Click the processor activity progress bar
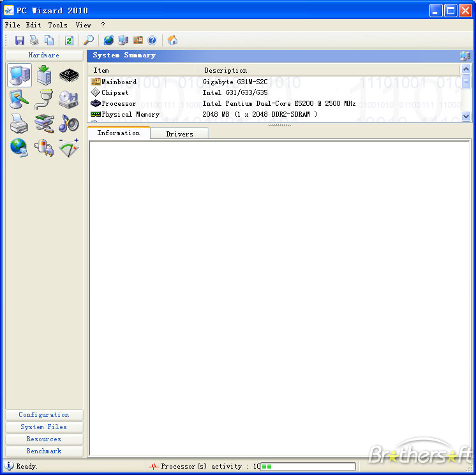This screenshot has width=476, height=475. coord(308,467)
